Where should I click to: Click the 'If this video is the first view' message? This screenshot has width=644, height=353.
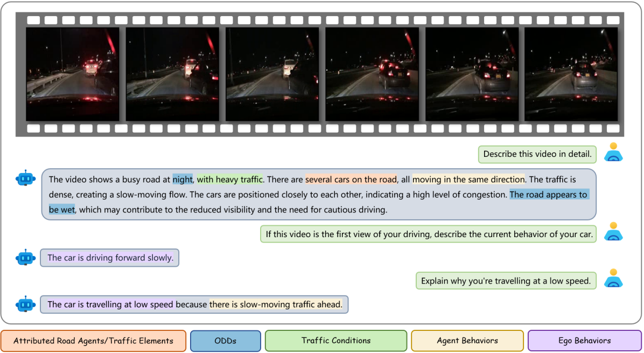429,234
